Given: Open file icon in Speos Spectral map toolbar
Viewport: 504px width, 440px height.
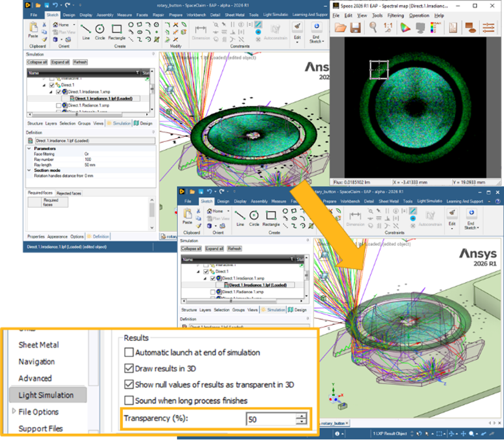Looking at the screenshot, I should (340, 28).
